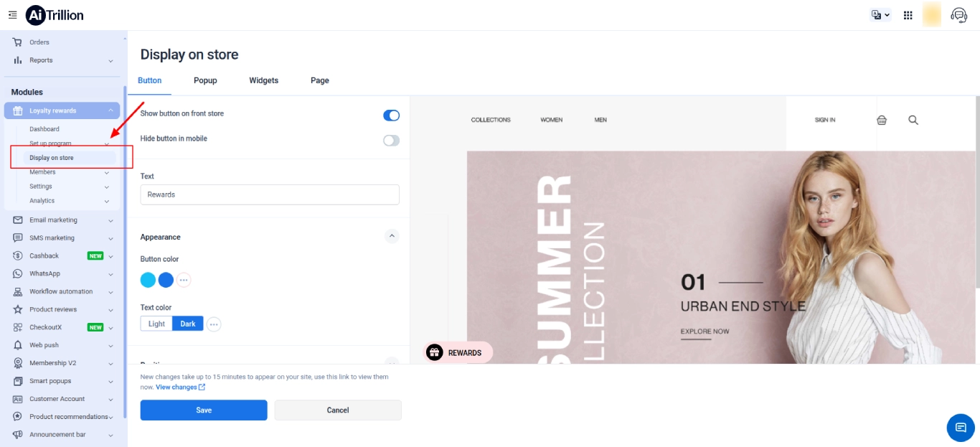Click the Save button
980x447 pixels.
pyautogui.click(x=204, y=410)
